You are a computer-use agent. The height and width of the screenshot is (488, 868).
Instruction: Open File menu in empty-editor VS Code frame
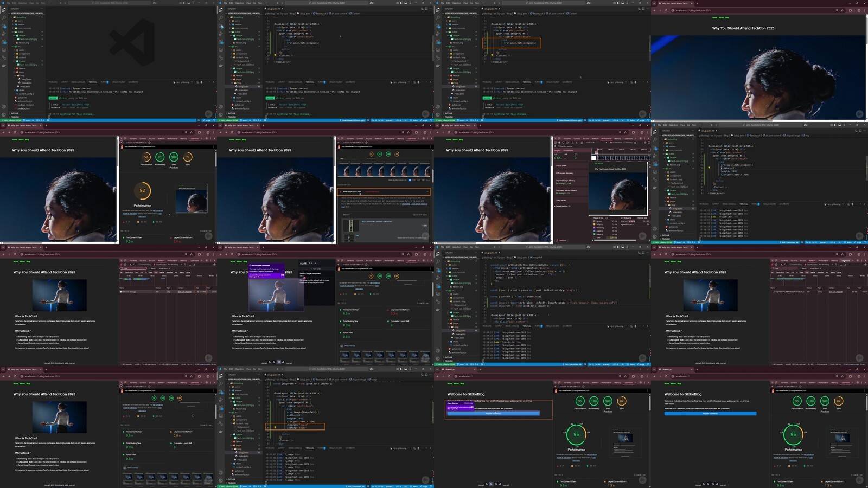(8, 3)
